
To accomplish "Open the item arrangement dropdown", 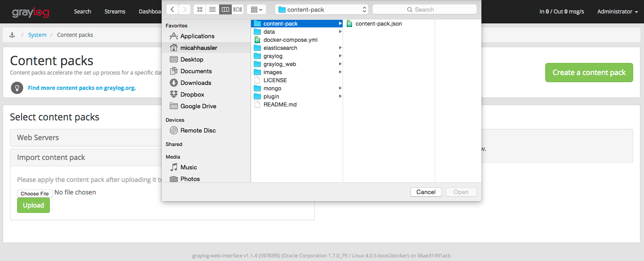I will [256, 9].
